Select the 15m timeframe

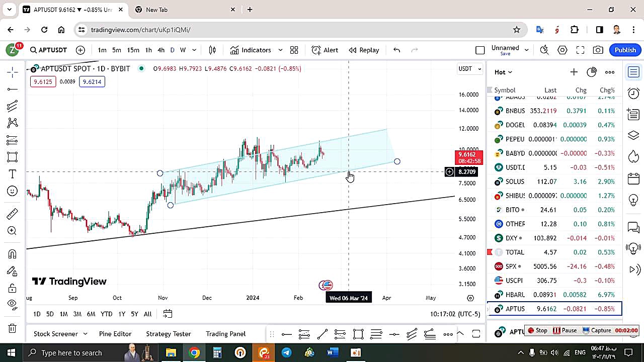point(133,50)
